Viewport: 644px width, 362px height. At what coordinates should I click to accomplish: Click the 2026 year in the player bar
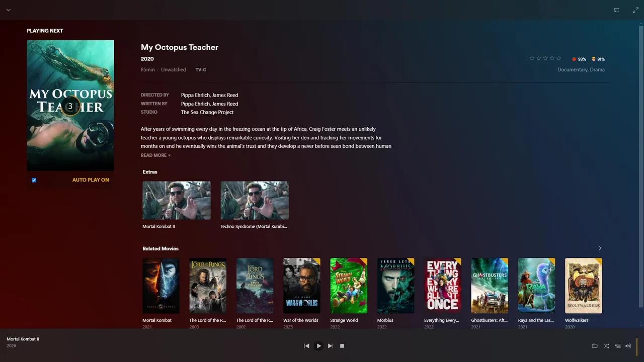(x=12, y=346)
